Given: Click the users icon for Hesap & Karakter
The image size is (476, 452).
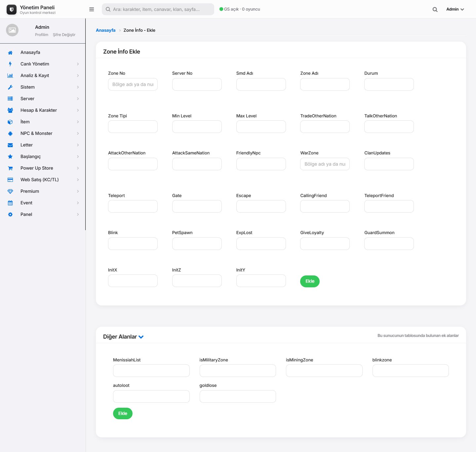Looking at the screenshot, I should pos(10,110).
